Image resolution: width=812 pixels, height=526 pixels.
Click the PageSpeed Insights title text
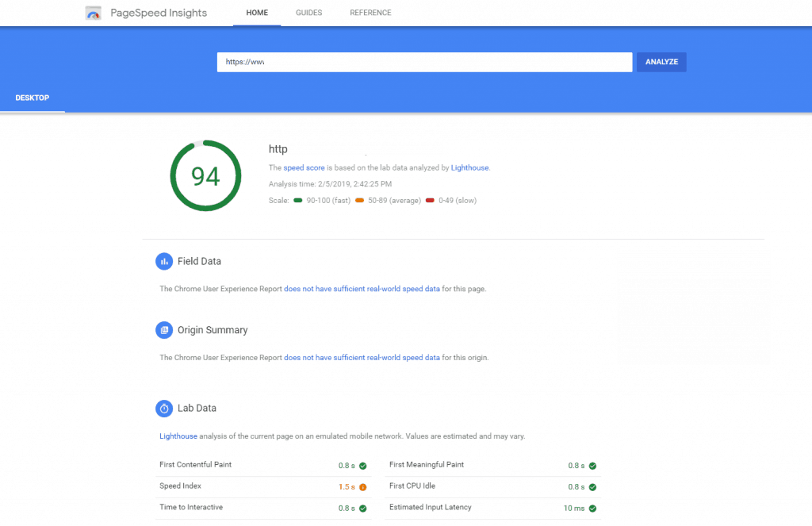159,13
